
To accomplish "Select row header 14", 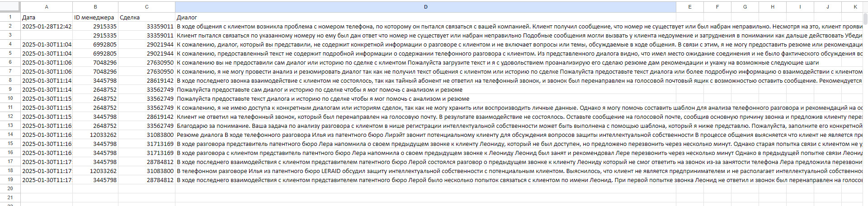I will click(x=10, y=135).
